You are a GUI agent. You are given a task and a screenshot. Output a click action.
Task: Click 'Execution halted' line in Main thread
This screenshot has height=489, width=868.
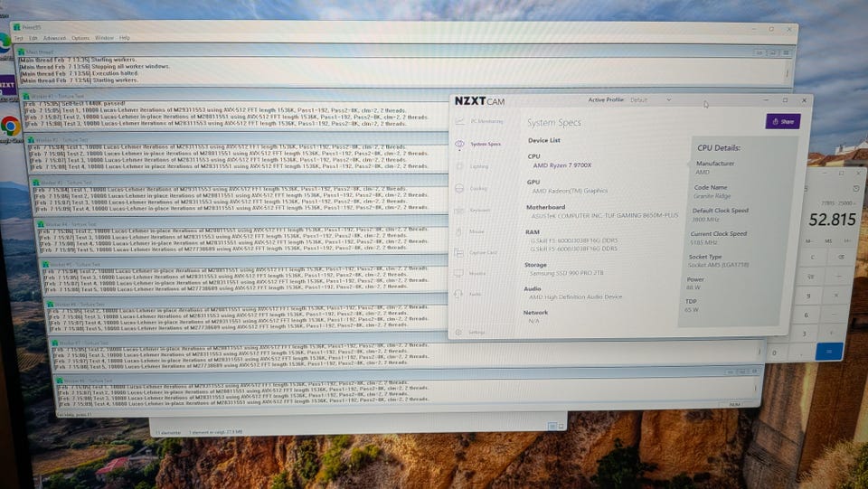78,73
